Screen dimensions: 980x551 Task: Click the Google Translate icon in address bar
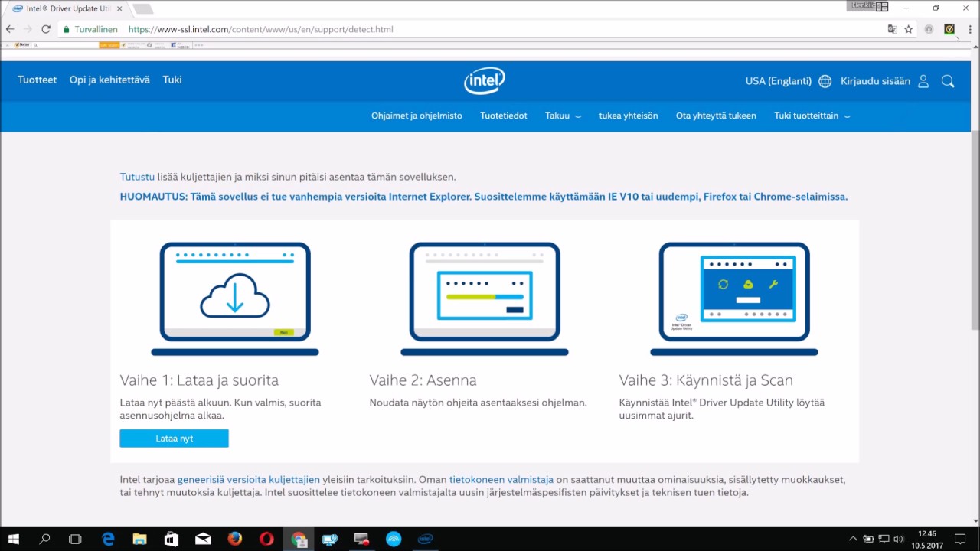892,29
